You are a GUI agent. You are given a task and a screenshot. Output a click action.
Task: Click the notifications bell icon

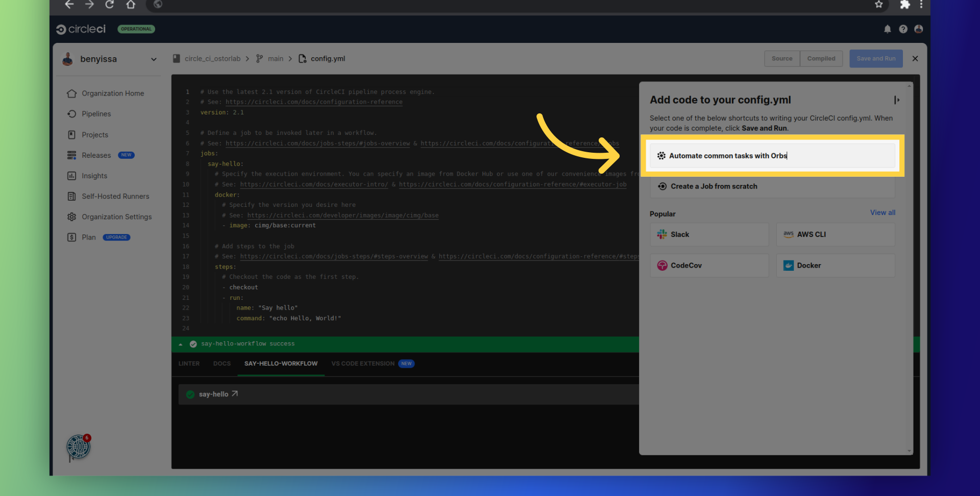click(887, 29)
